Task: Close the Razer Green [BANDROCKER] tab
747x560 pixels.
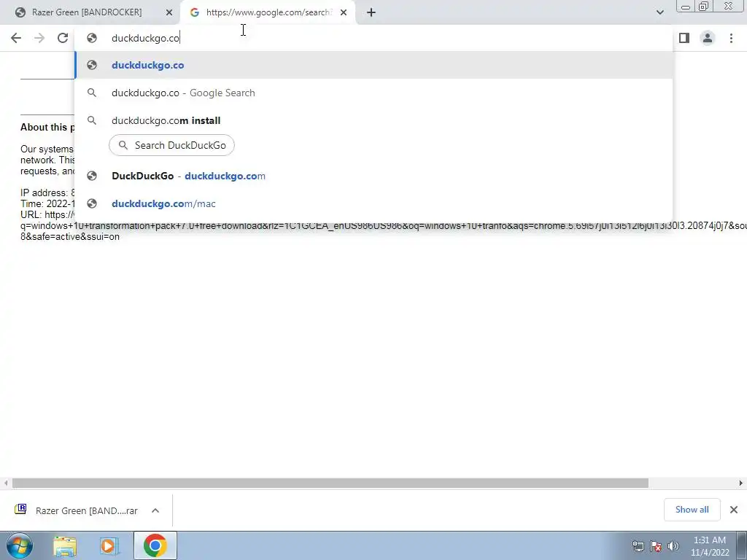Action: (169, 12)
